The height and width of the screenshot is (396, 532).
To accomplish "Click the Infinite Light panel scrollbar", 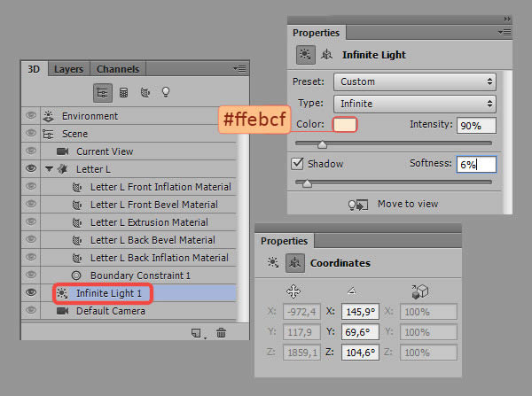I will pyautogui.click(x=507, y=143).
